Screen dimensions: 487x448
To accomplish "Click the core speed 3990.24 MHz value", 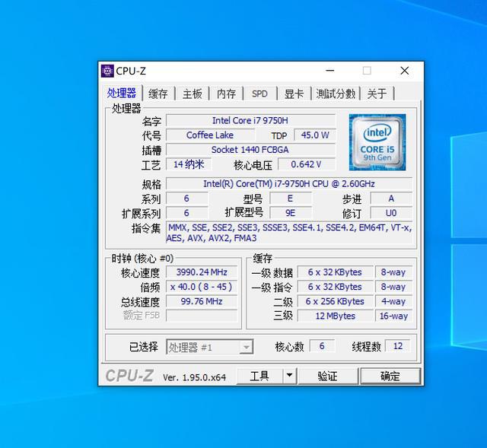I will [x=202, y=272].
